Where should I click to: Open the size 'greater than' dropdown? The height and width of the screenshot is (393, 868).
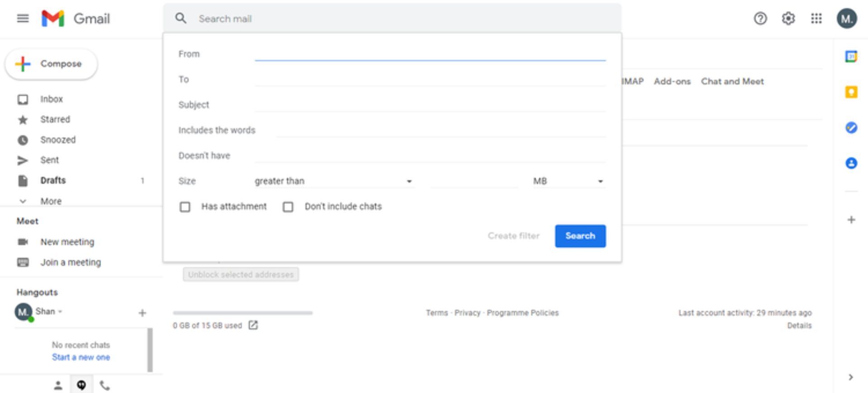click(x=333, y=181)
